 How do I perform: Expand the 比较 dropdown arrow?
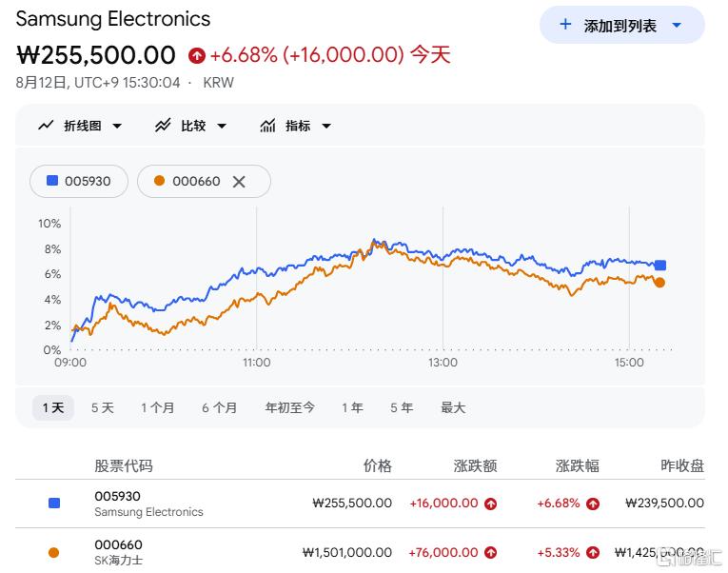222,126
